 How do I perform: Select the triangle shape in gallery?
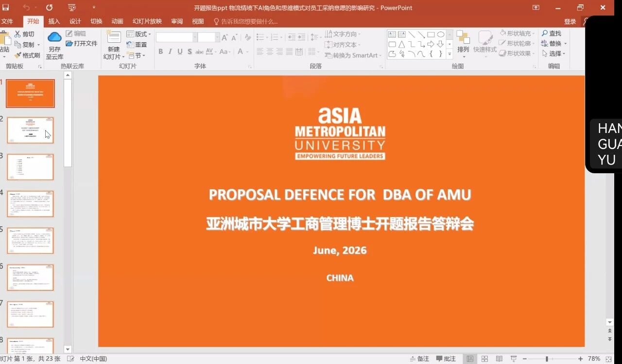(x=402, y=44)
